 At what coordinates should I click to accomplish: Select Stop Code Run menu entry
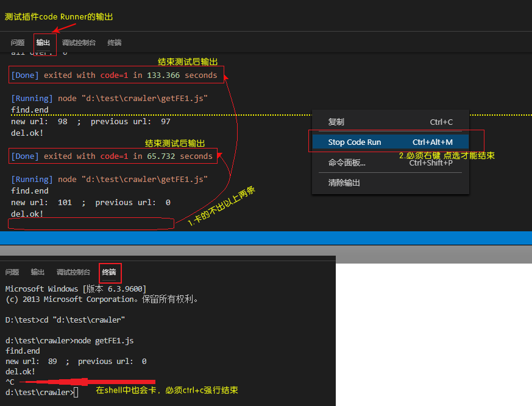[x=390, y=142]
